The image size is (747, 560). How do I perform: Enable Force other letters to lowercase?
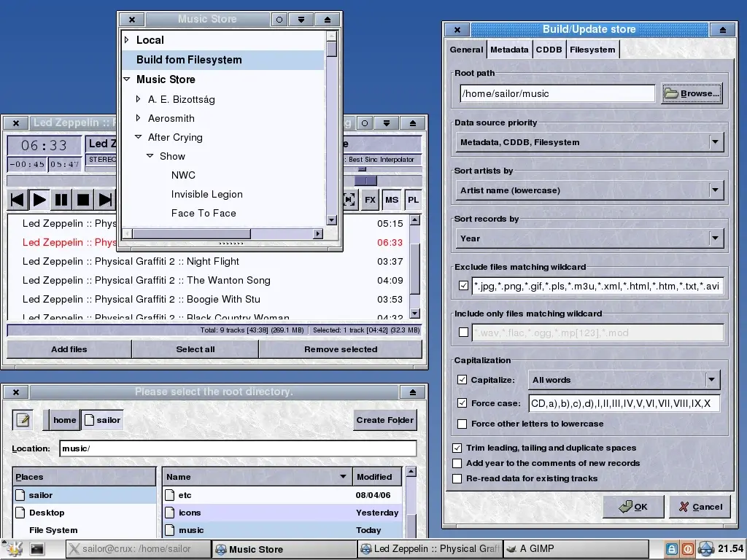point(462,424)
